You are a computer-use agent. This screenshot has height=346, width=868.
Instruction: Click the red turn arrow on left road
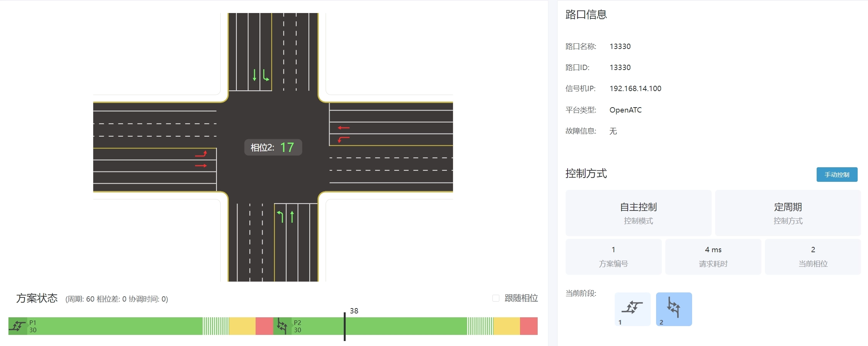tap(201, 154)
